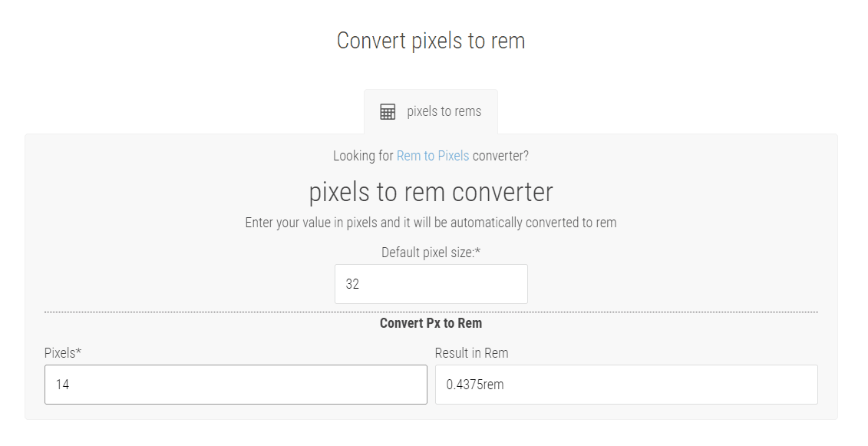Click the empty right end of the Pixels field
Image resolution: width=868 pixels, height=446 pixels.
click(x=399, y=385)
